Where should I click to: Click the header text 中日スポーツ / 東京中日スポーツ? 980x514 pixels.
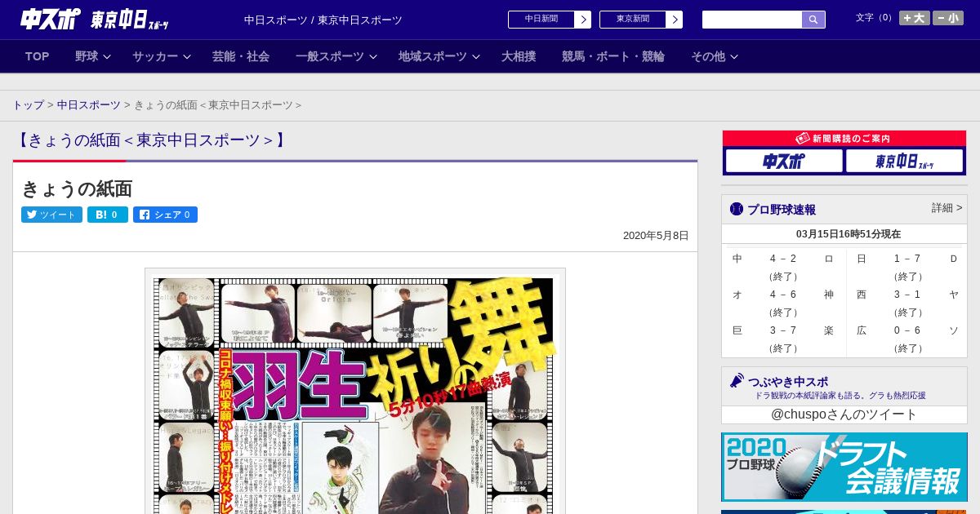point(323,20)
